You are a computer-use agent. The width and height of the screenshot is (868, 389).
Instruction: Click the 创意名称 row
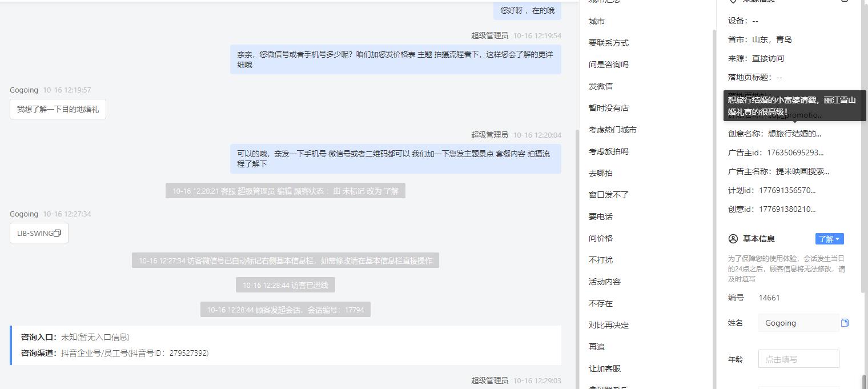click(x=774, y=134)
